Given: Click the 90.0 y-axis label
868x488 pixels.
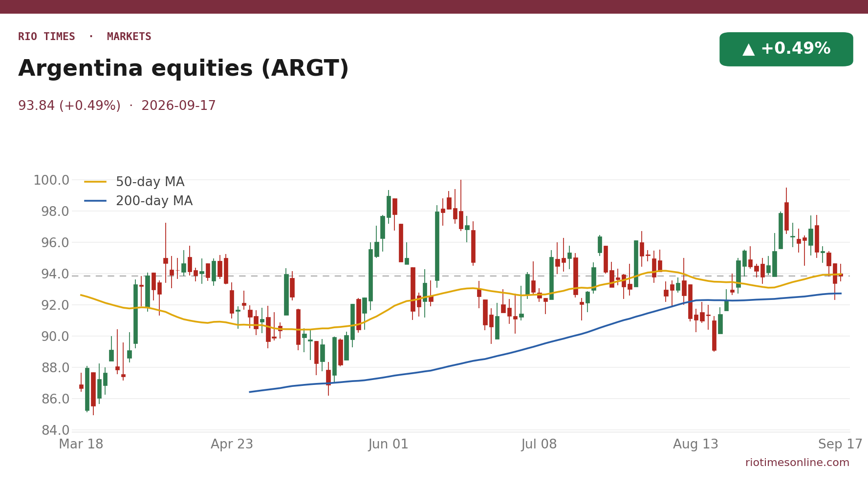Looking at the screenshot, I should point(55,337).
